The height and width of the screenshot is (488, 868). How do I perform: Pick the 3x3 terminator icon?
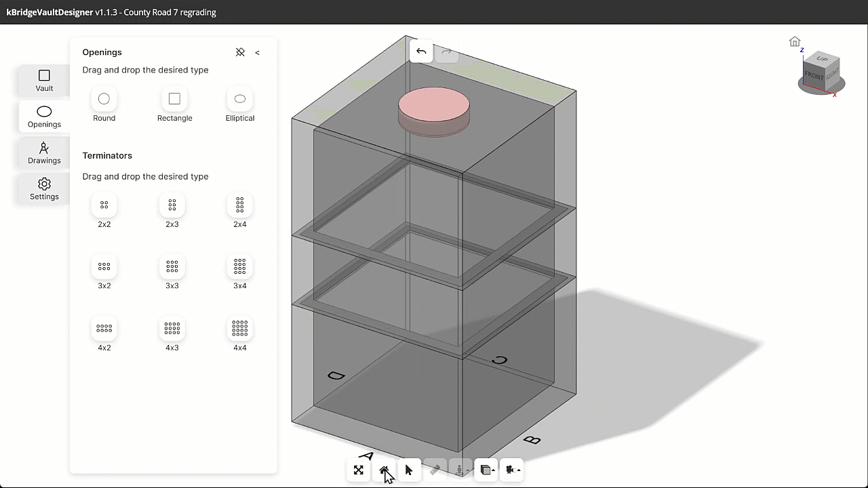[172, 266]
